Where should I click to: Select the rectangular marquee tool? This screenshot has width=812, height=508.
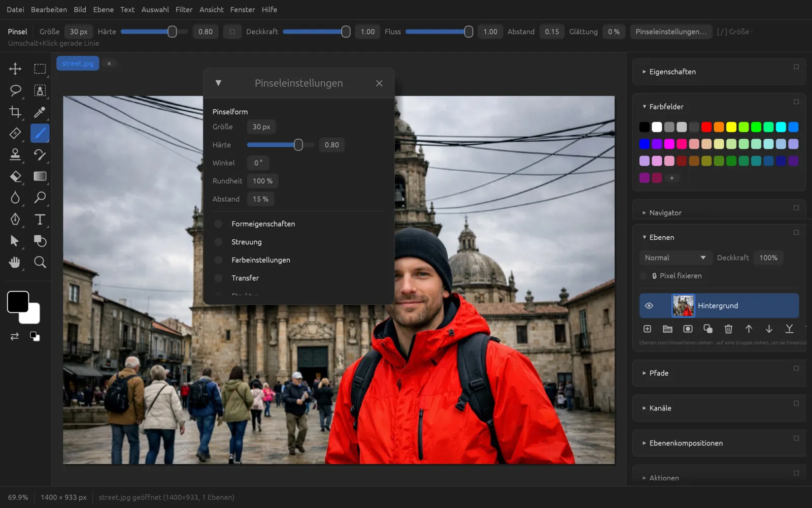pyautogui.click(x=40, y=69)
